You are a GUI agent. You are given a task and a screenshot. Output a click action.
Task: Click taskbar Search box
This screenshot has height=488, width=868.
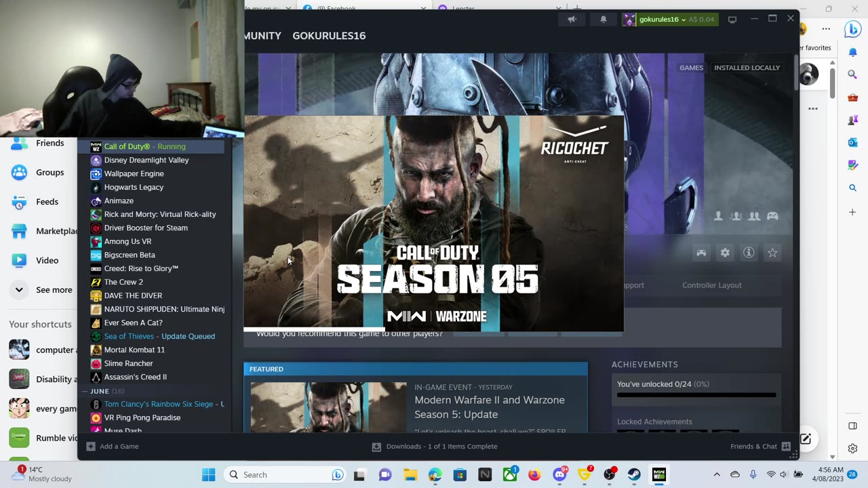pos(285,474)
